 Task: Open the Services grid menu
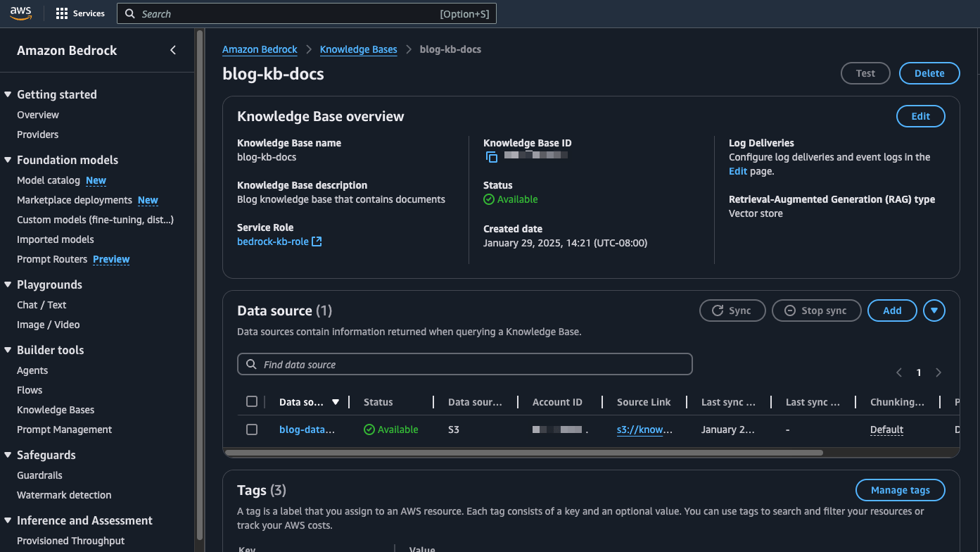pos(80,13)
